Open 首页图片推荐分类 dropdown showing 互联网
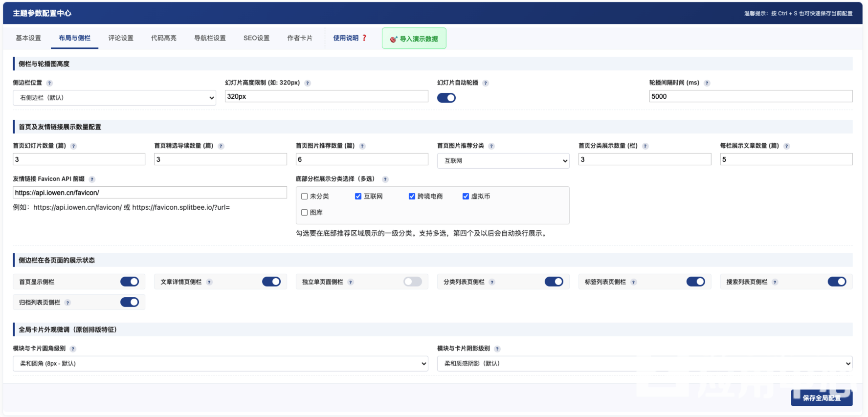Image resolution: width=868 pixels, height=417 pixels. tap(503, 161)
